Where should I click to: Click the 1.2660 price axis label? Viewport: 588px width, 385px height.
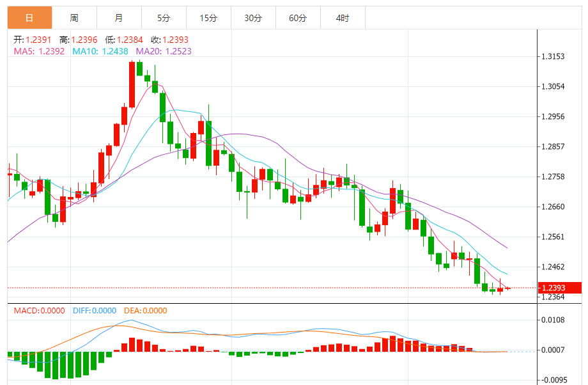coord(553,207)
